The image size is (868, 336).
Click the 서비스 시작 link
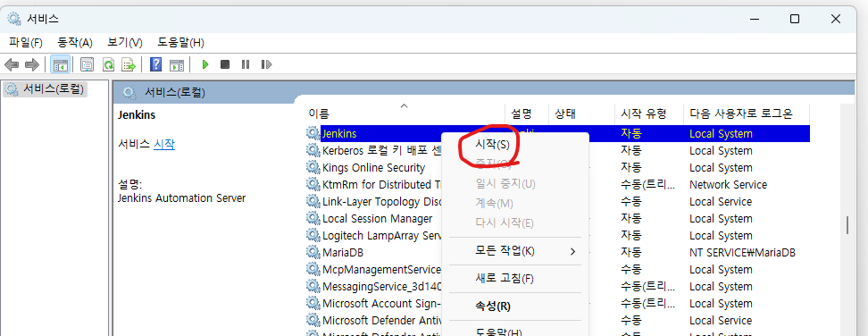[163, 144]
